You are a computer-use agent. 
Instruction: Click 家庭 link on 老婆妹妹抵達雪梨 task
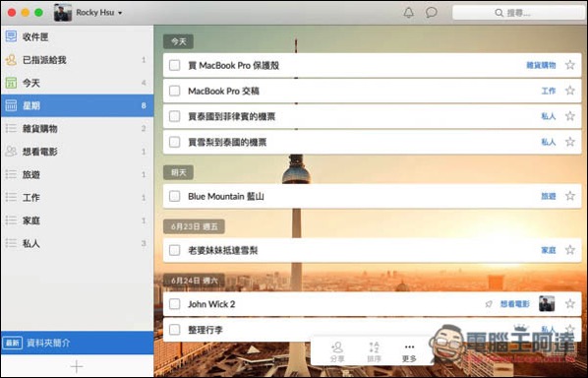pyautogui.click(x=549, y=250)
